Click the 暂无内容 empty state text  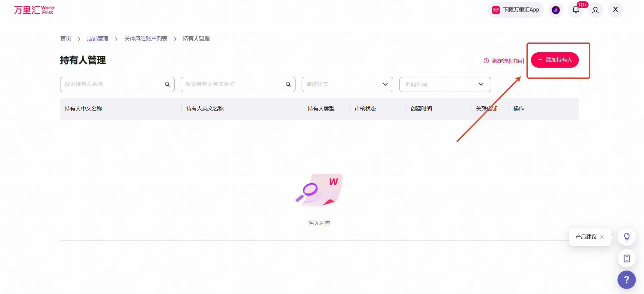[319, 223]
